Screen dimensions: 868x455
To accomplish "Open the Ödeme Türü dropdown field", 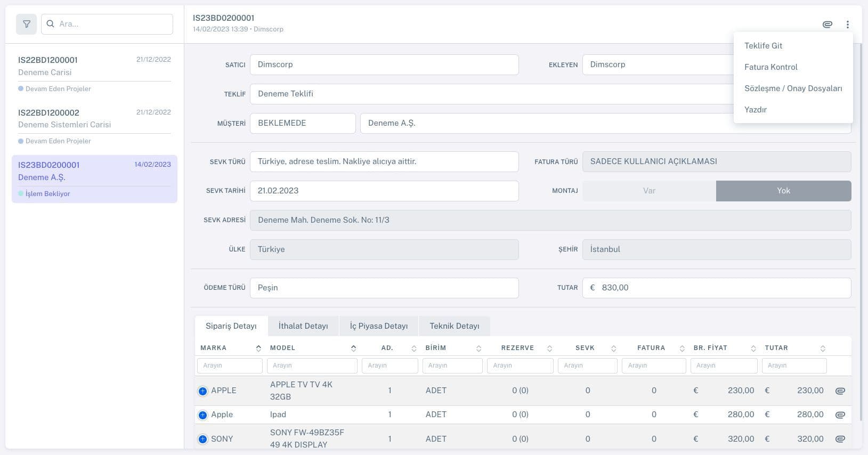I will 384,288.
